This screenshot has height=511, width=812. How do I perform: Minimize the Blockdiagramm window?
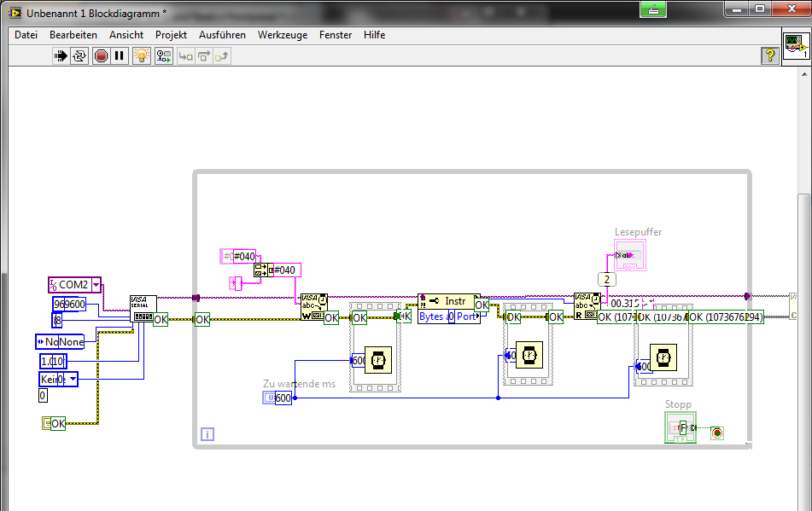(737, 9)
